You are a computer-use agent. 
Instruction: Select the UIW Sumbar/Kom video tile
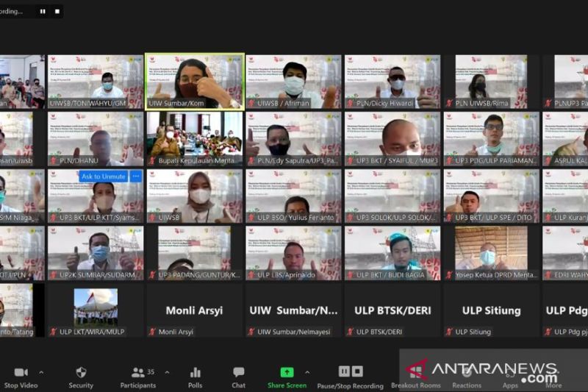[195, 82]
